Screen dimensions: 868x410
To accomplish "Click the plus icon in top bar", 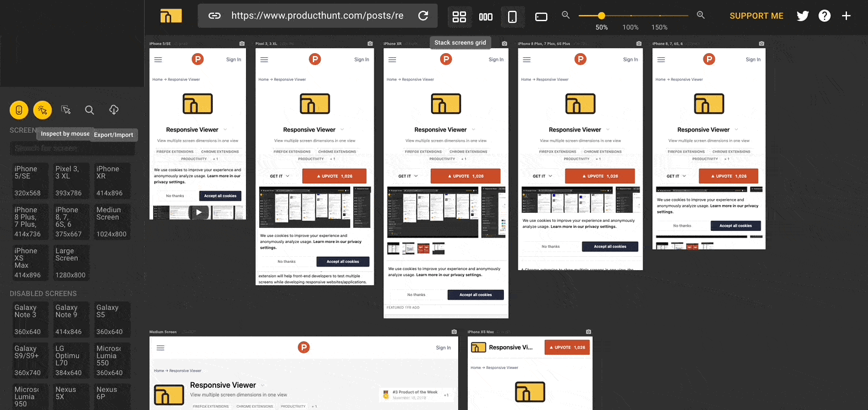I will (x=846, y=16).
